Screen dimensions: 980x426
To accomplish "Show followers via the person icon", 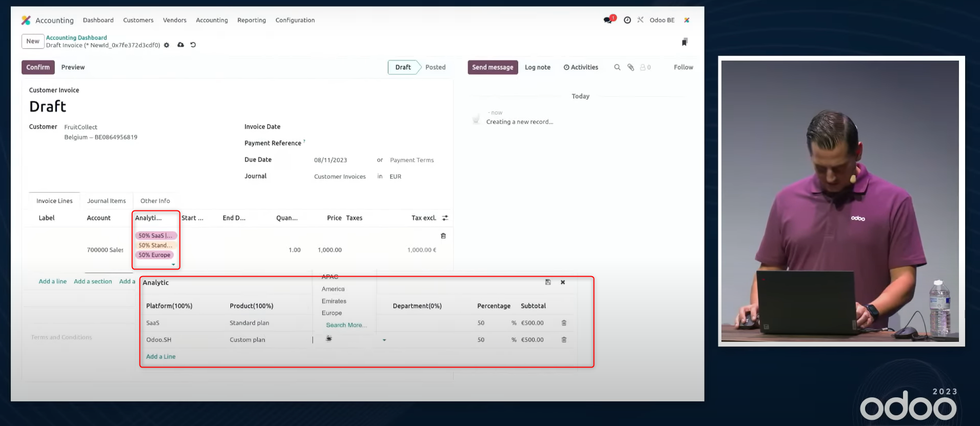I will (645, 67).
